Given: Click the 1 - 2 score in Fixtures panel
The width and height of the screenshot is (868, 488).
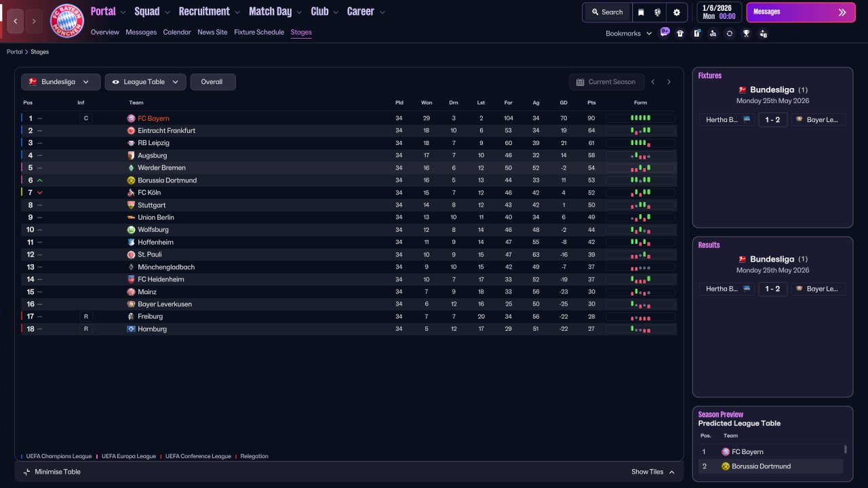Looking at the screenshot, I should click(x=772, y=119).
